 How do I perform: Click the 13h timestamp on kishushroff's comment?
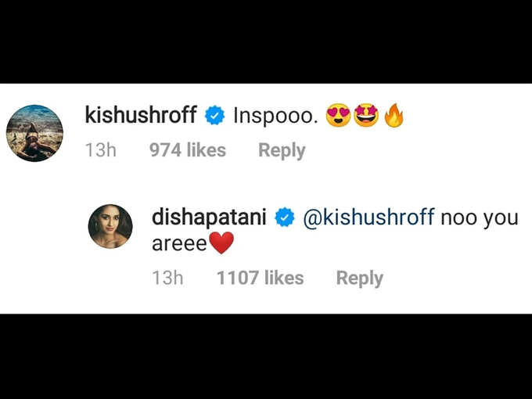click(101, 150)
